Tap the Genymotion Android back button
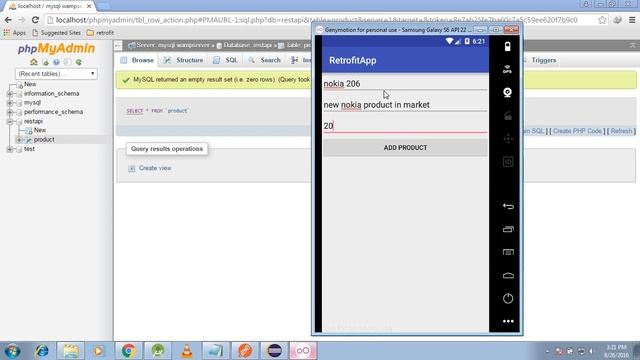The image size is (640, 360). point(508,207)
